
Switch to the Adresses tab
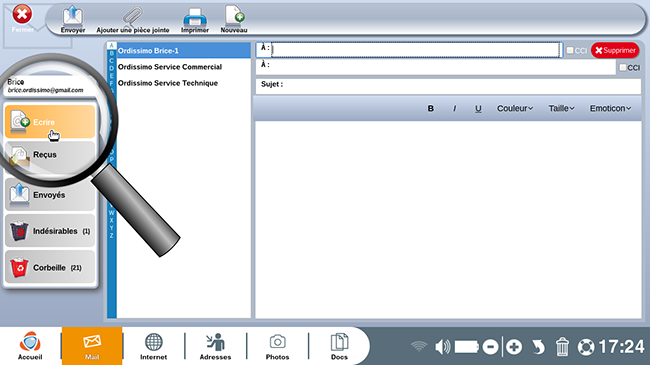216,346
